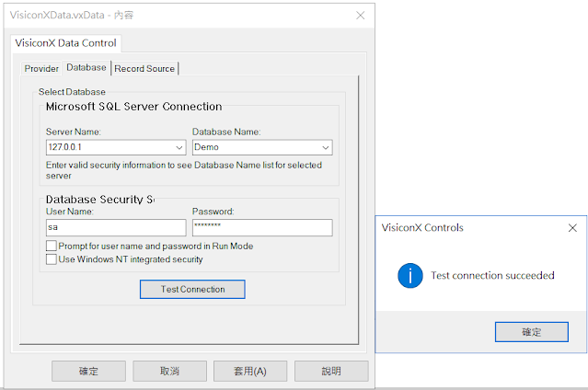Click the User Name: label
The height and width of the screenshot is (390, 588).
[x=70, y=212]
